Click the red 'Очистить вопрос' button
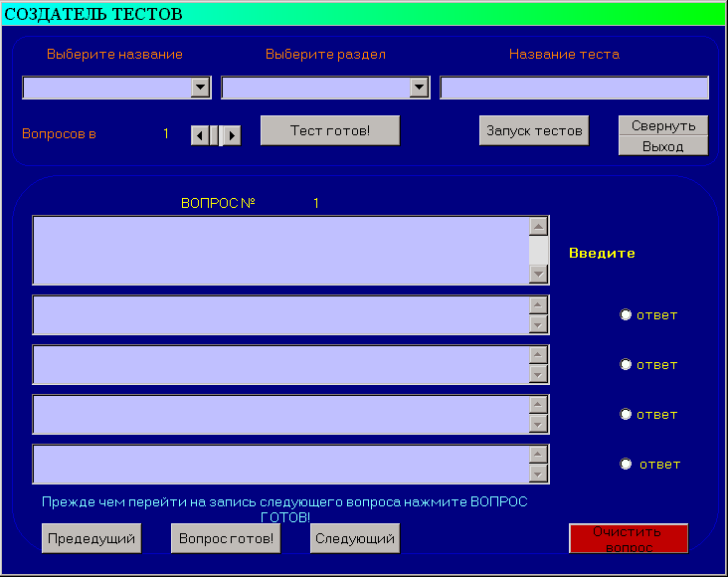 tap(629, 538)
